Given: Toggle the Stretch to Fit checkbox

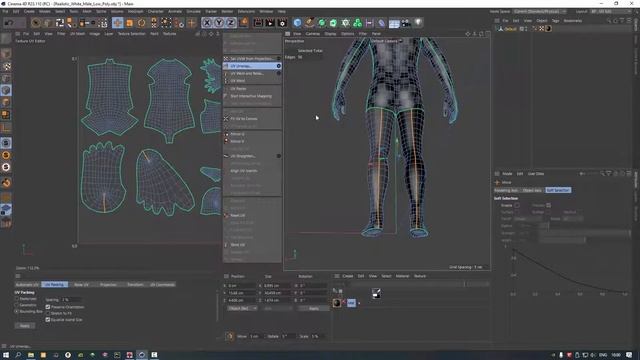Looking at the screenshot, I should point(48,313).
